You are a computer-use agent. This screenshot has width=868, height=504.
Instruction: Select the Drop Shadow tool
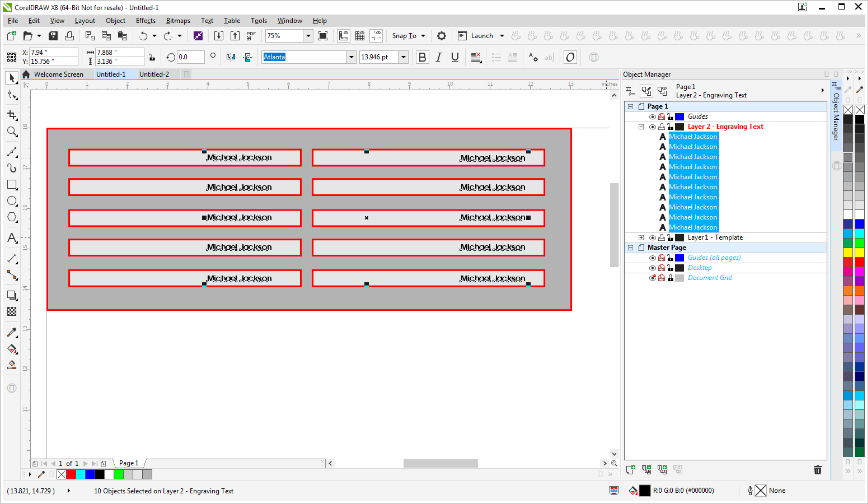click(x=12, y=295)
